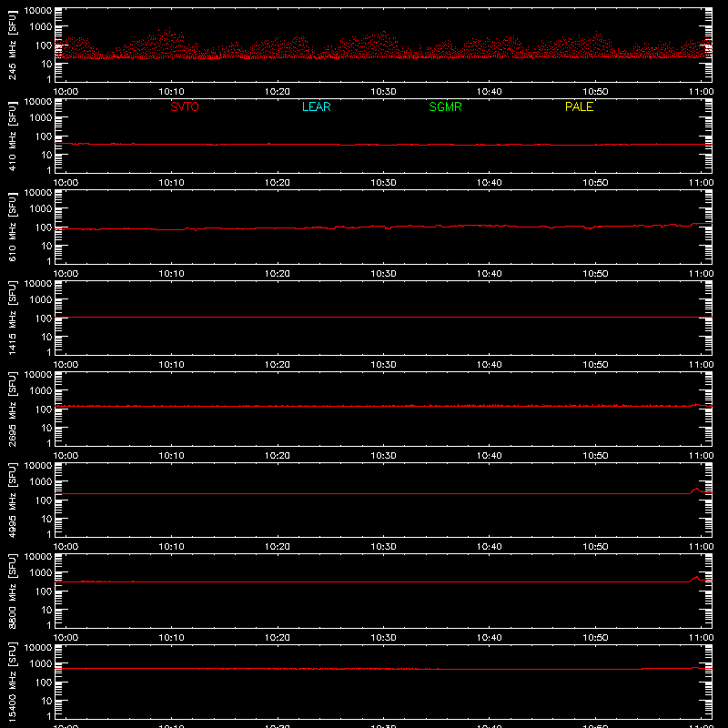Click the 10:00 time label below 610 MHz plot
The width and height of the screenshot is (728, 728).
pos(66,274)
